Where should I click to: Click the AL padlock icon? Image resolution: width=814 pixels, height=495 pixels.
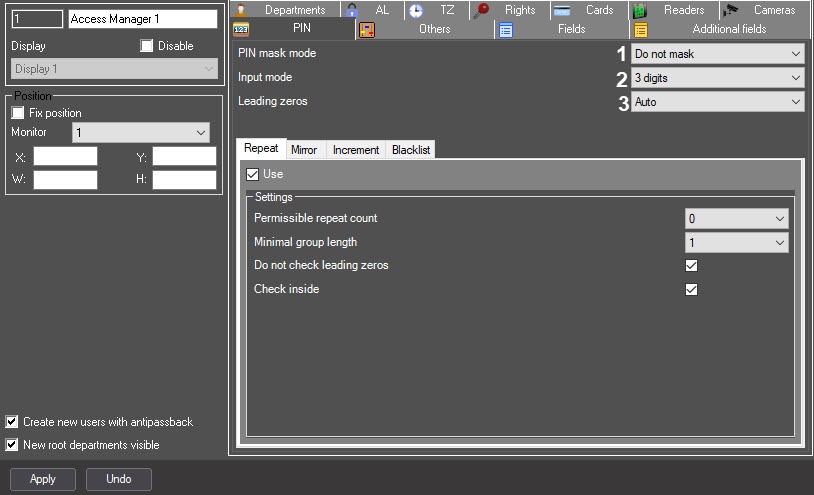[352, 10]
